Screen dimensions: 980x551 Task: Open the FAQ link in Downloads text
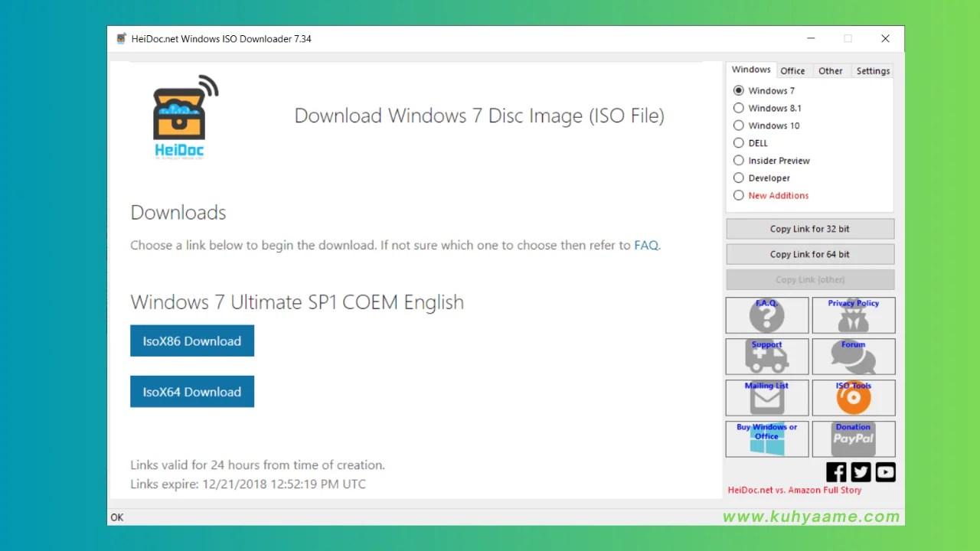(646, 246)
